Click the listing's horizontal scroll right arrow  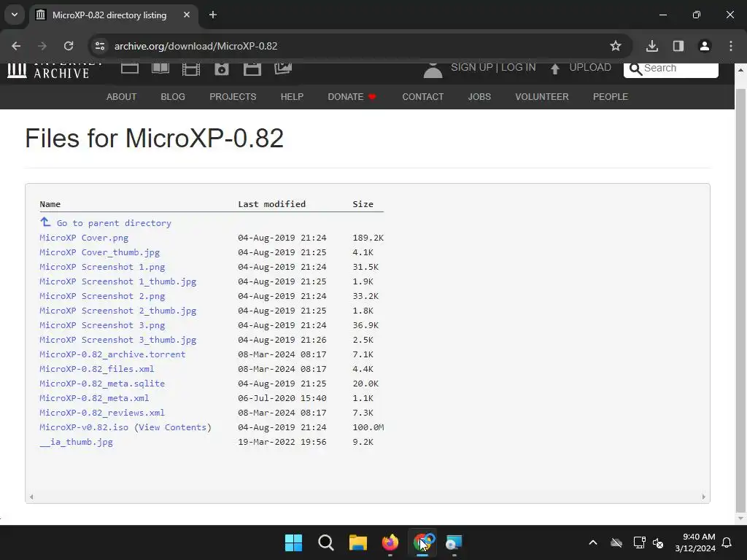coord(704,497)
